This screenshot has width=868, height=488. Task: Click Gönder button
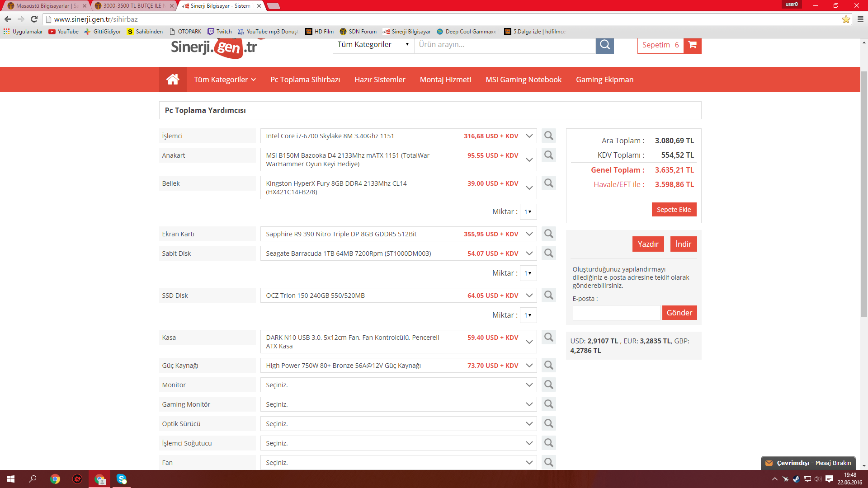[679, 313]
